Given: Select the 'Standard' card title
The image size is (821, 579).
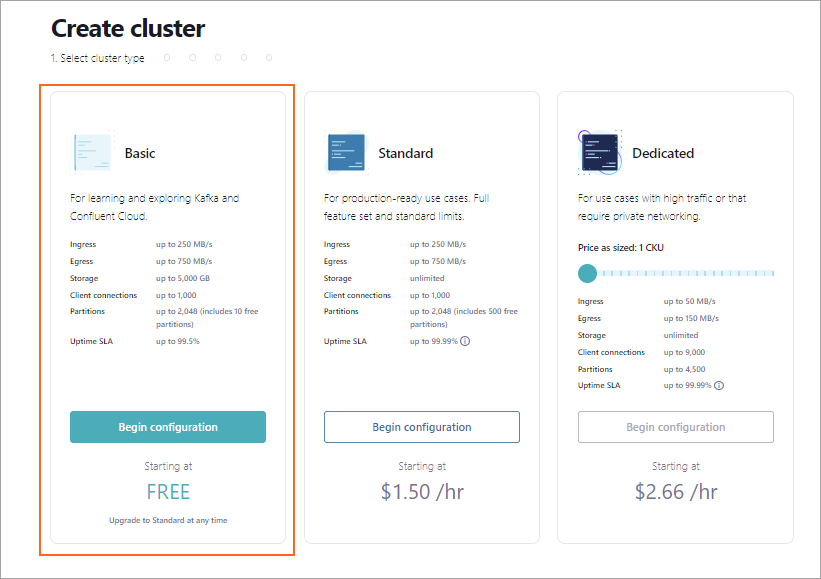Looking at the screenshot, I should coord(406,153).
